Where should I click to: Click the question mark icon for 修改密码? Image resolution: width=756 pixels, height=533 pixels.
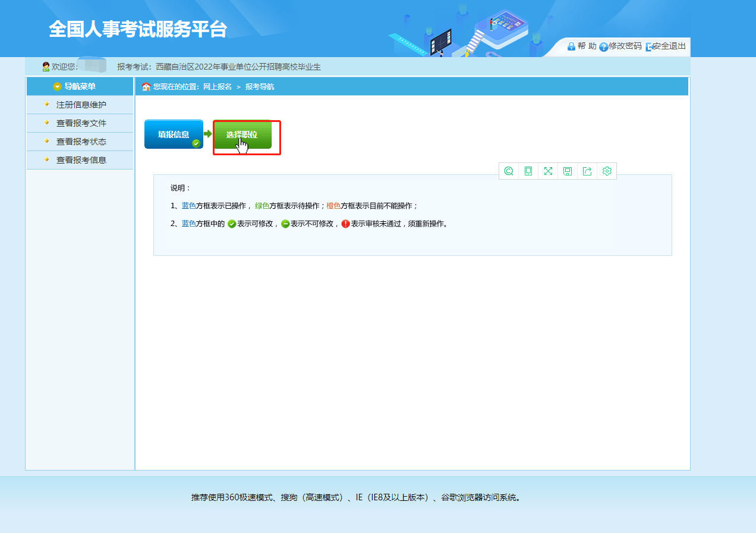pyautogui.click(x=603, y=46)
